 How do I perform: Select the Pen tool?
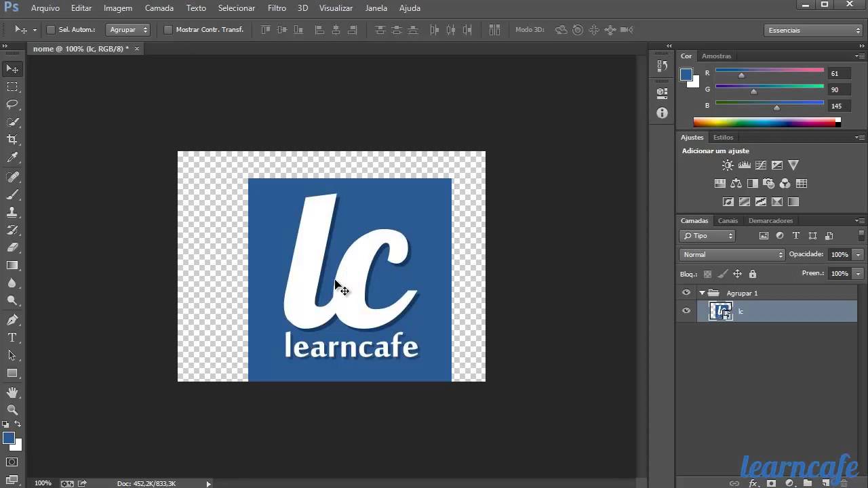pyautogui.click(x=12, y=320)
